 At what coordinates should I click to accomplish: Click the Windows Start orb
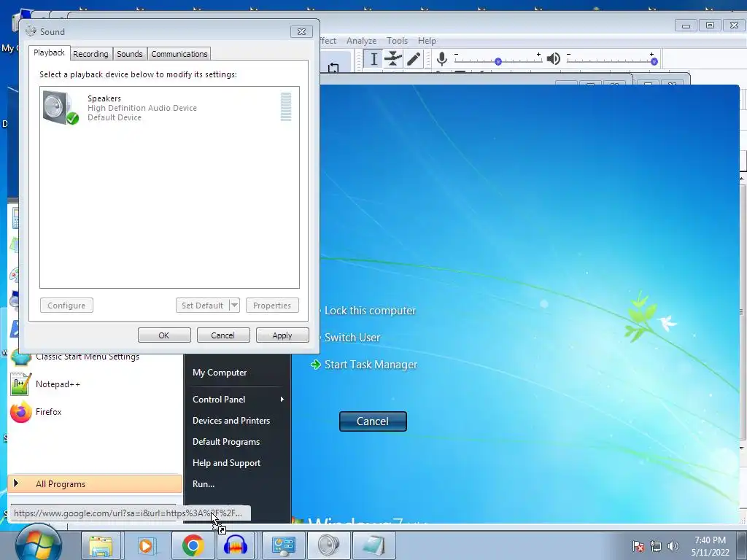click(38, 542)
